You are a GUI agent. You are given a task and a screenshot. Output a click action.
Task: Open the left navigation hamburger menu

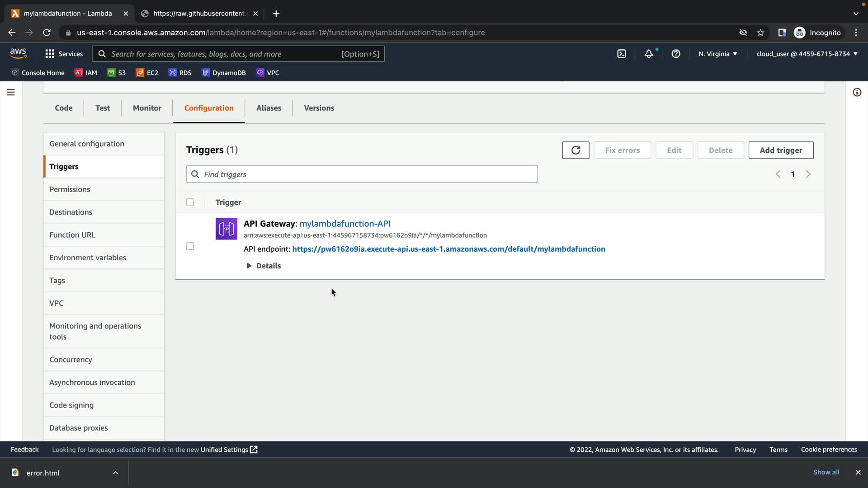(x=11, y=92)
